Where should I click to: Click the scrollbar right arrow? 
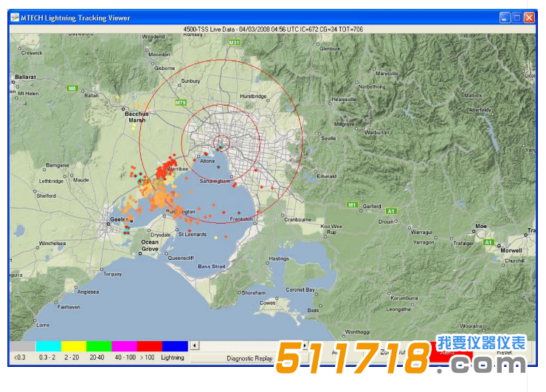coord(305,345)
